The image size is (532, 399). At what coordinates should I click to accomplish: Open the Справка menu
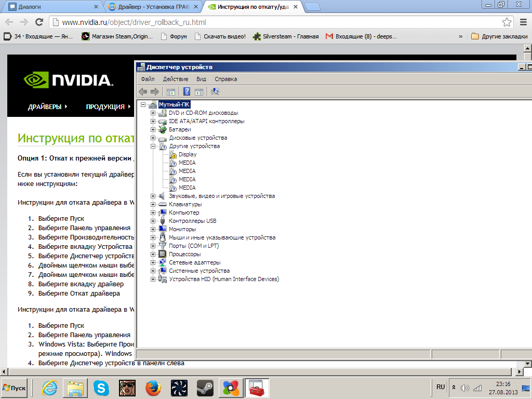point(225,79)
